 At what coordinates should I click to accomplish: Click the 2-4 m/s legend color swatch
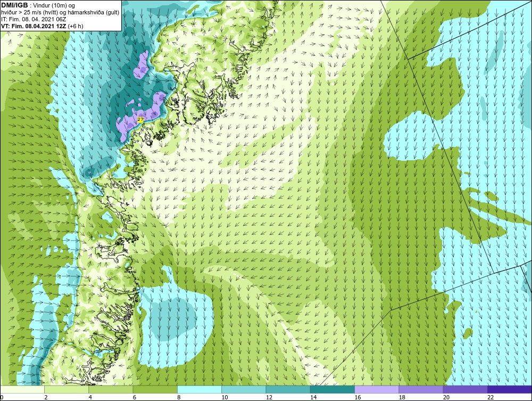[x=66, y=389]
